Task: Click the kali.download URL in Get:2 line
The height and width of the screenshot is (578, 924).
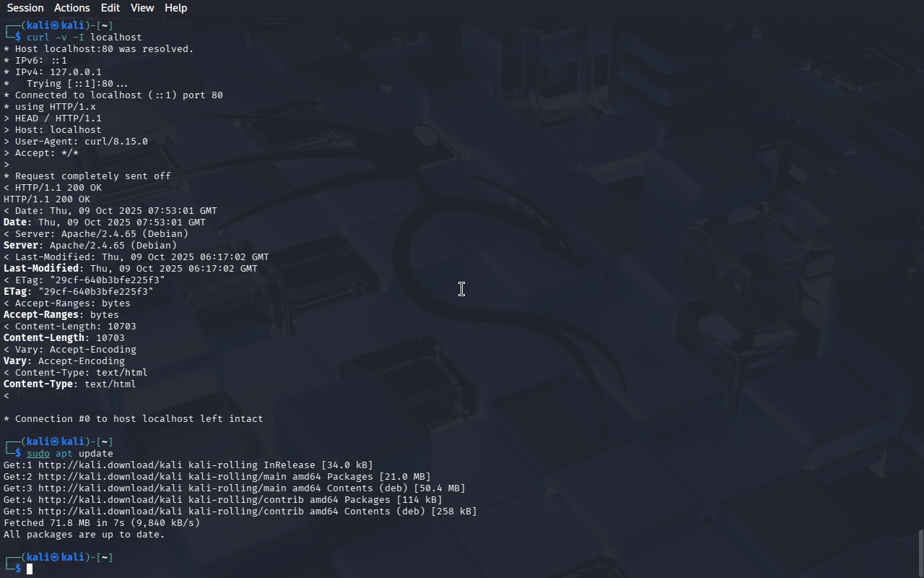Action: pos(110,477)
